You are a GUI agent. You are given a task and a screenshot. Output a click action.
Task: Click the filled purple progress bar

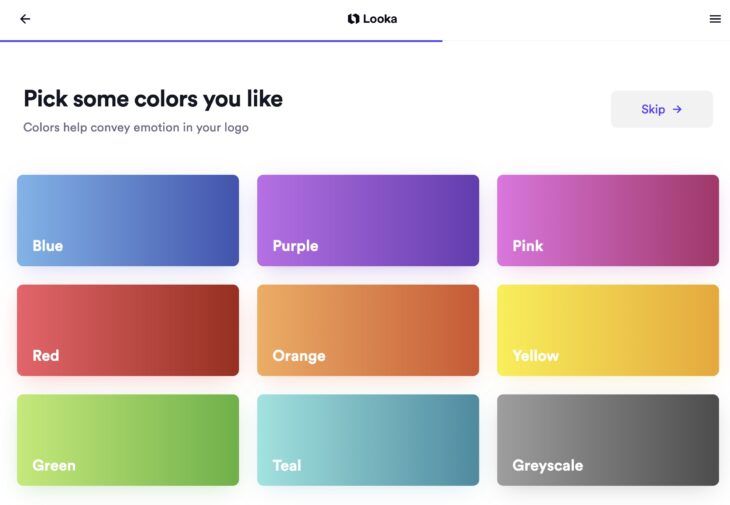(x=221, y=41)
